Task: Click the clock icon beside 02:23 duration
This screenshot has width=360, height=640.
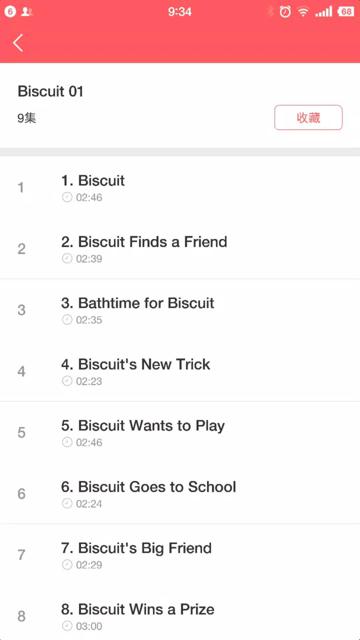Action: [67, 381]
